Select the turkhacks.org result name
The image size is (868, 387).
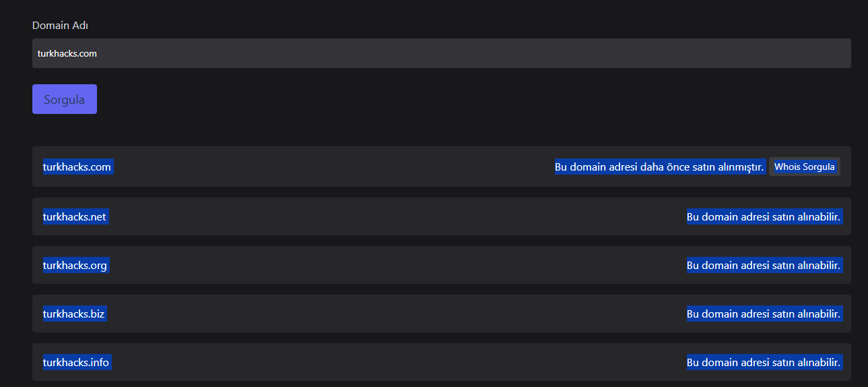[75, 265]
